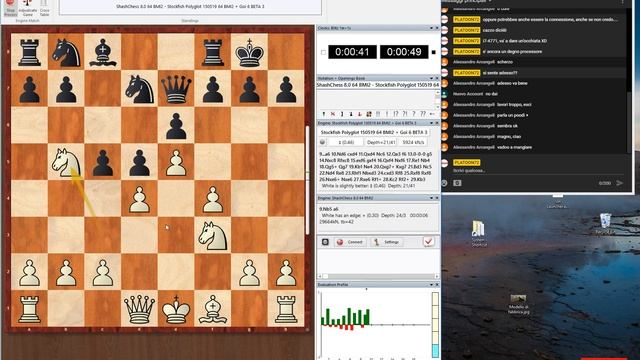This screenshot has height=360, width=640.
Task: Open the Clocks panel dropdown arrow
Action: [x=431, y=28]
